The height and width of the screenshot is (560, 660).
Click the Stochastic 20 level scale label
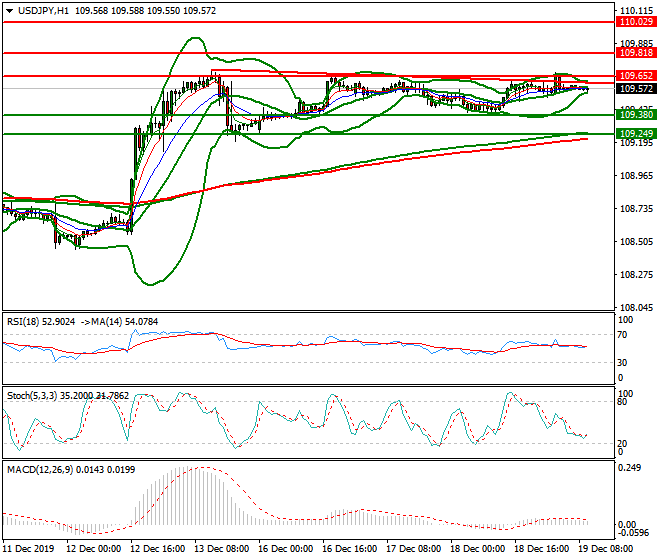point(622,443)
